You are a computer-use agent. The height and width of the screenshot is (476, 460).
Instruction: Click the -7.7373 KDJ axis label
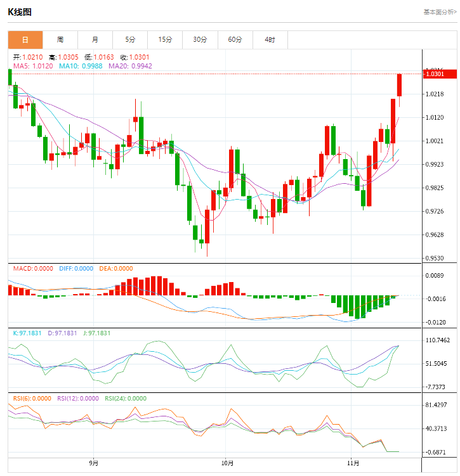(435, 387)
